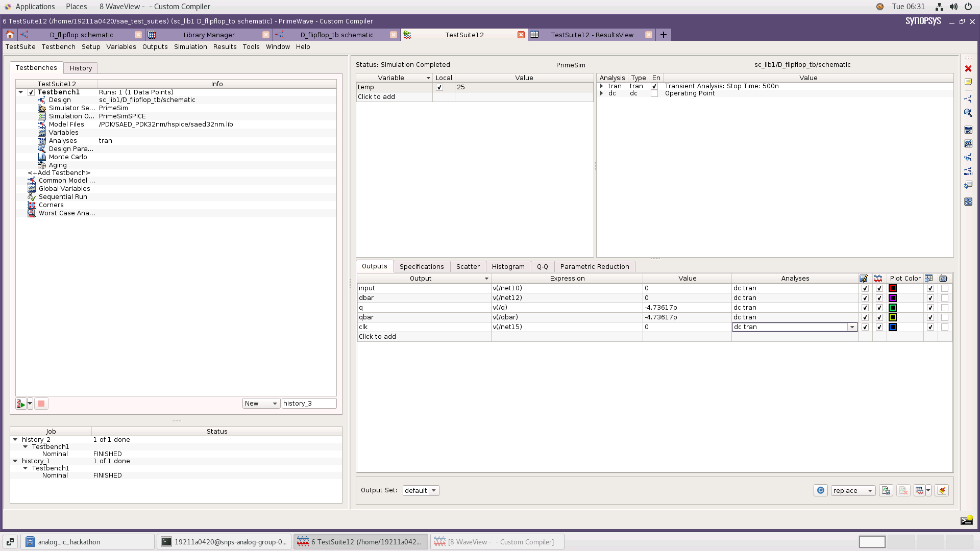Collapse the Testbench1 tree item
This screenshot has width=980, height=551.
(20, 92)
